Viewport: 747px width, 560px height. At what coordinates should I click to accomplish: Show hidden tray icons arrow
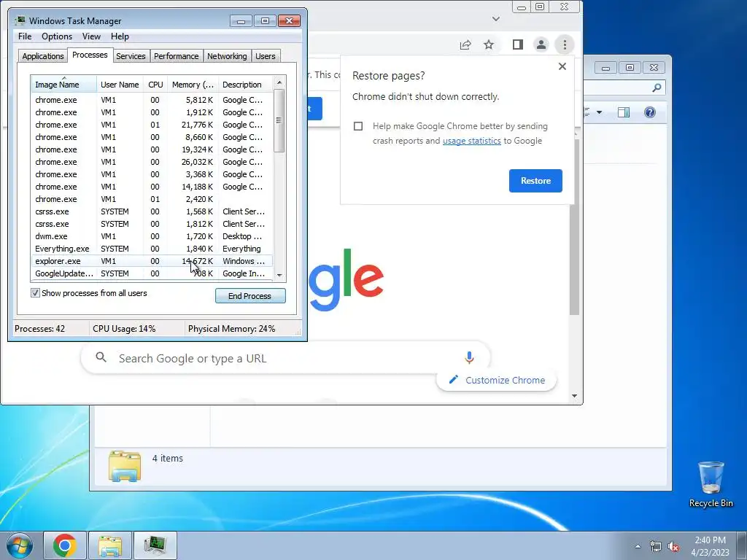[x=638, y=547]
